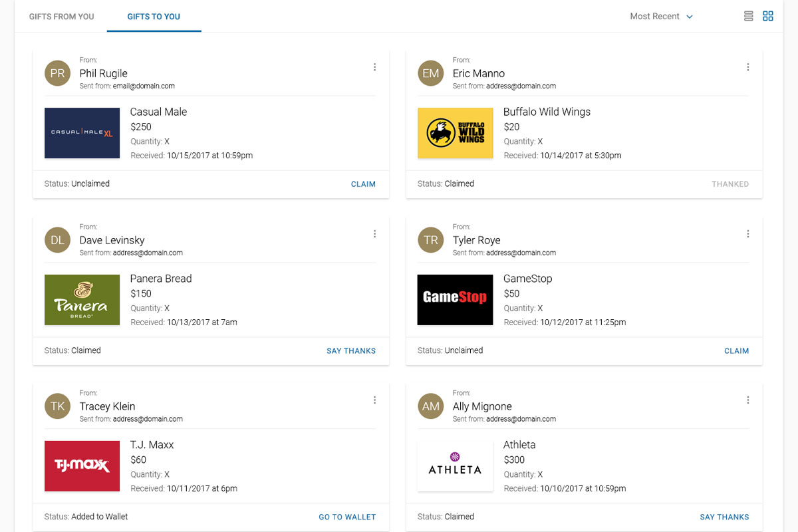Click received date 10/12/2017 at 11:25pm
This screenshot has height=532, width=798.
tap(583, 323)
